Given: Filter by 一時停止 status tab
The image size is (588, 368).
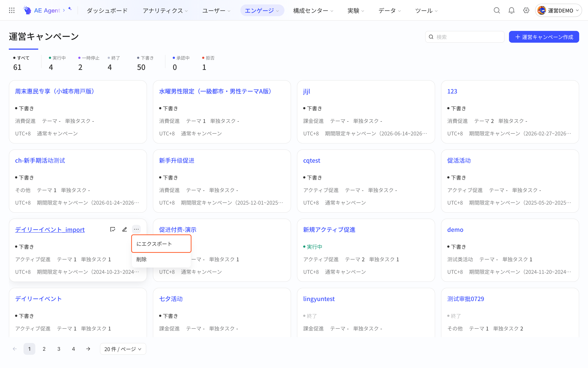Looking at the screenshot, I should click(x=89, y=63).
